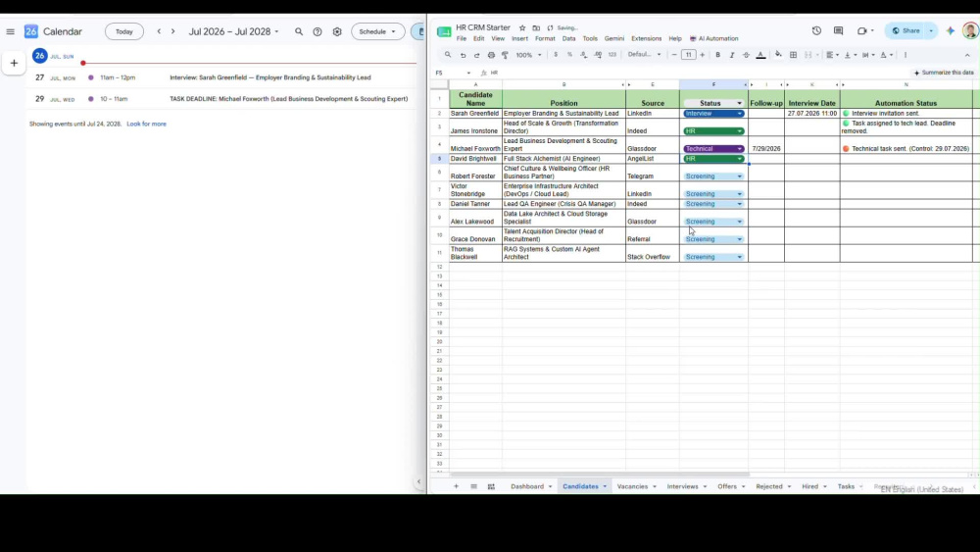
Task: Go to the previous period in Calendar
Action: pos(159,31)
